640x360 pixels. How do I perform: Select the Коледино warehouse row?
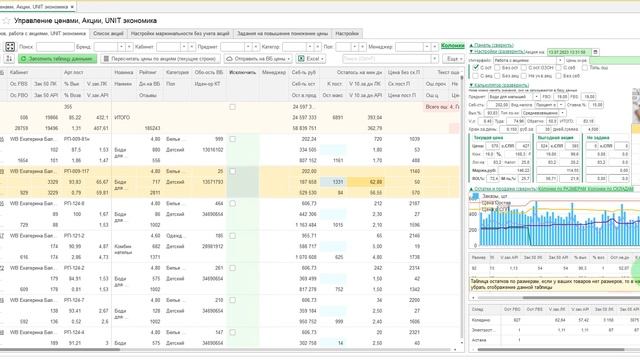point(555,320)
